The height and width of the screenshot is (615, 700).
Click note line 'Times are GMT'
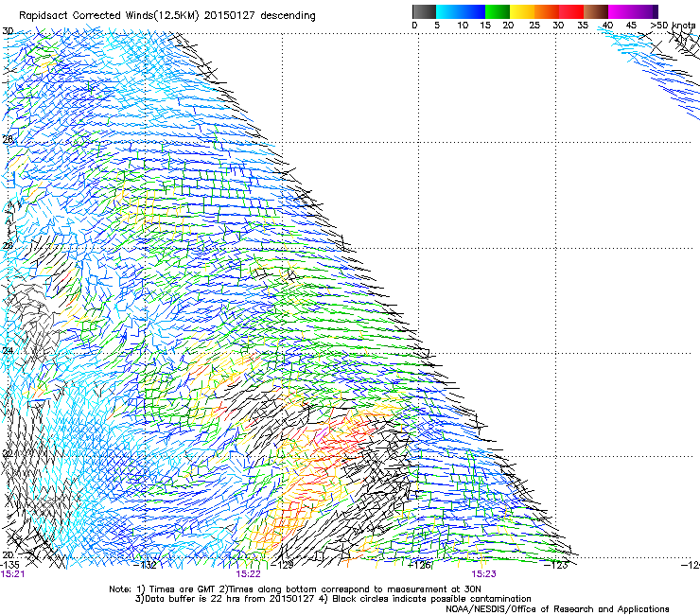point(182,589)
